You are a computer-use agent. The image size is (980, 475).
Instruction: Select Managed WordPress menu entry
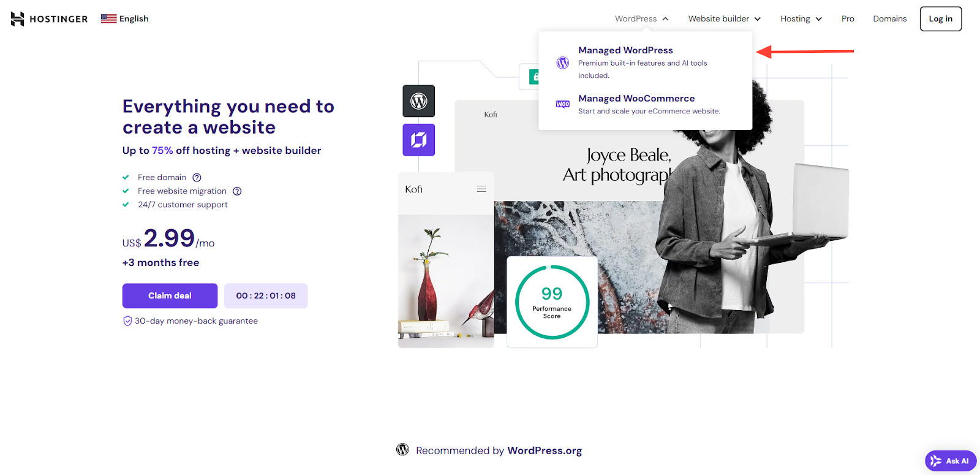645,62
